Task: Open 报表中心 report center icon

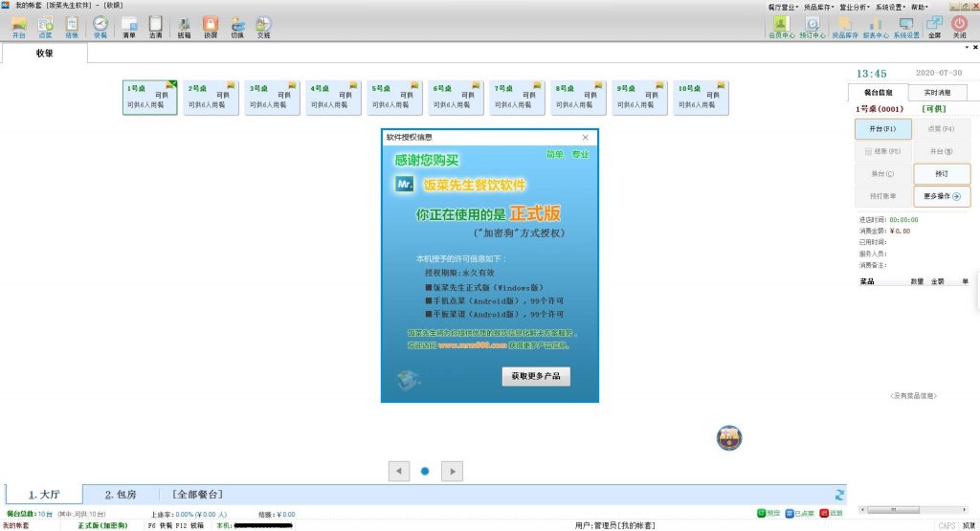Action: (x=876, y=27)
